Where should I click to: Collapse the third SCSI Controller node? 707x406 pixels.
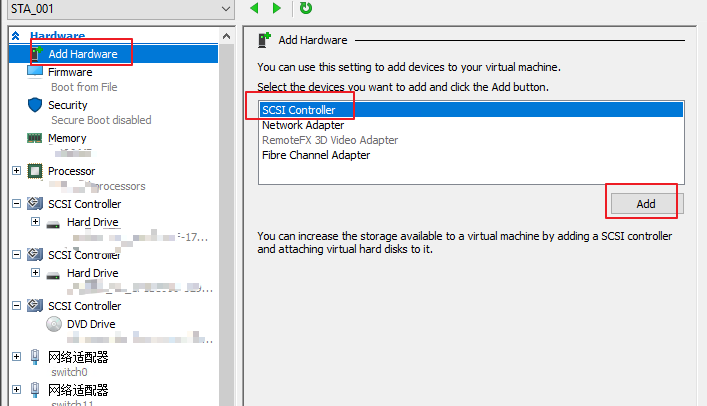coord(17,305)
